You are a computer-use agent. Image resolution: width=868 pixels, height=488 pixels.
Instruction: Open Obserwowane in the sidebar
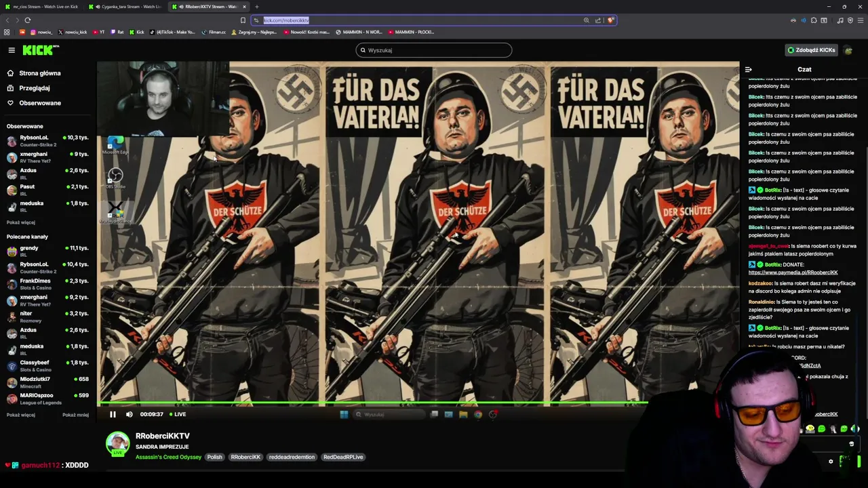click(x=34, y=103)
